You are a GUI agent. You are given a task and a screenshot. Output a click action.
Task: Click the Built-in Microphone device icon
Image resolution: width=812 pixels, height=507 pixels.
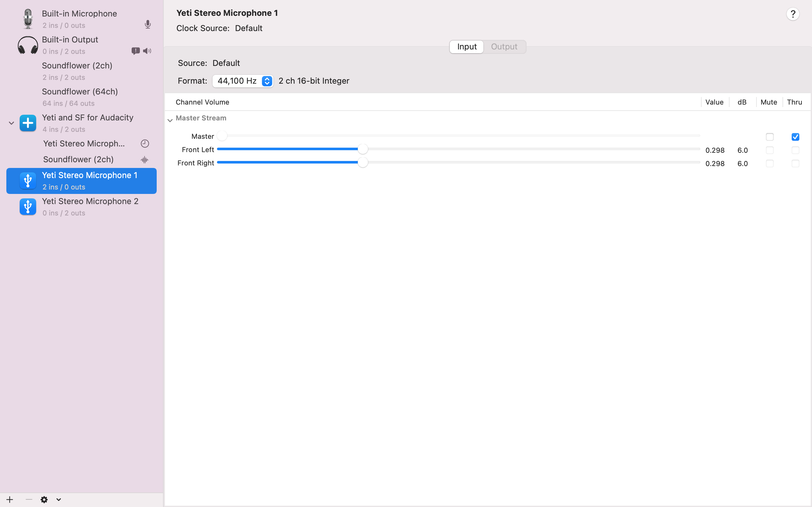[28, 19]
